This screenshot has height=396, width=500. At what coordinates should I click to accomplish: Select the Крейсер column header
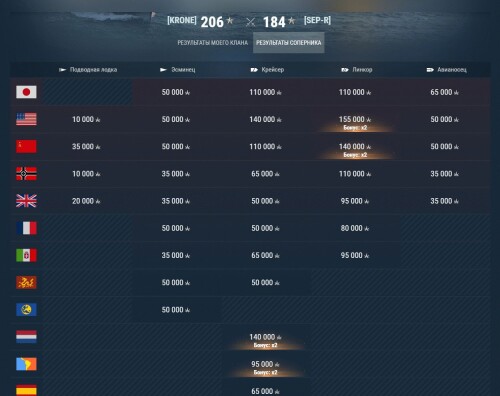[267, 70]
